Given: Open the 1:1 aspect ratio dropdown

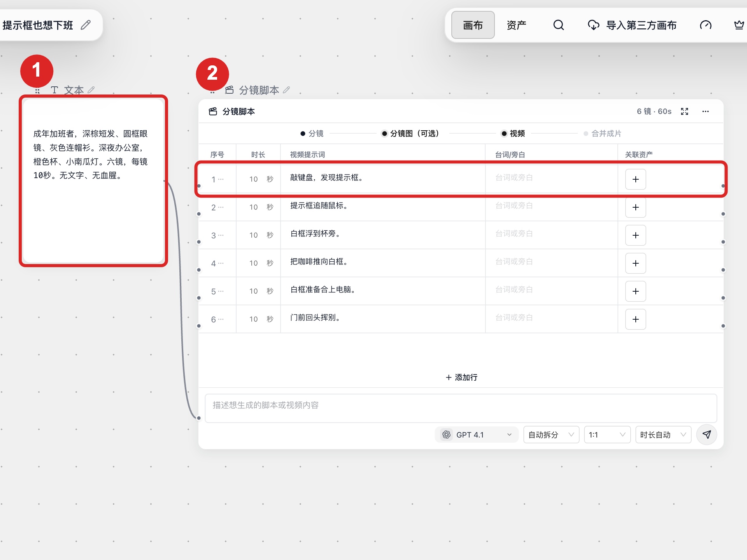Looking at the screenshot, I should [x=607, y=435].
